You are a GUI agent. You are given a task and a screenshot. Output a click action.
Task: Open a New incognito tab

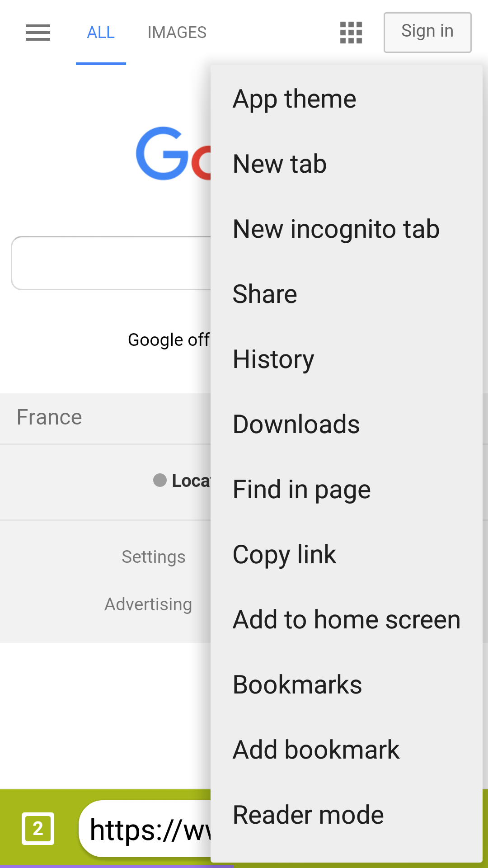pyautogui.click(x=336, y=229)
